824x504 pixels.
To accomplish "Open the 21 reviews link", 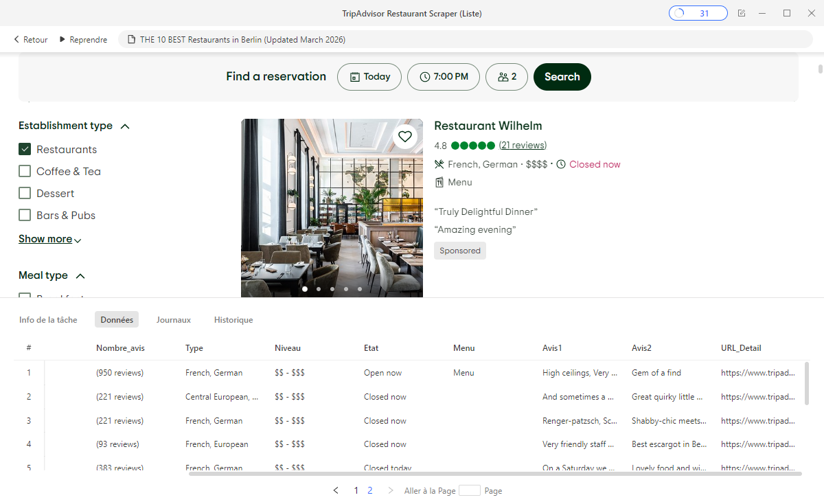I will click(523, 145).
